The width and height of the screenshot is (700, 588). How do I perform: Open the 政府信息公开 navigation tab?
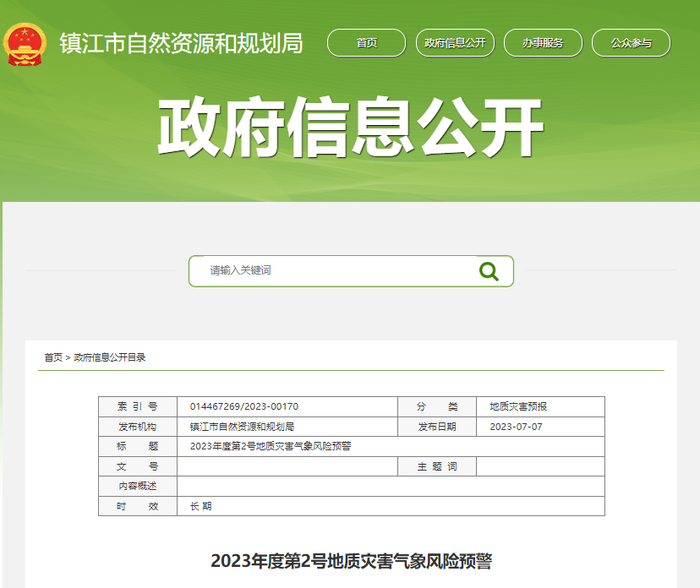point(455,43)
